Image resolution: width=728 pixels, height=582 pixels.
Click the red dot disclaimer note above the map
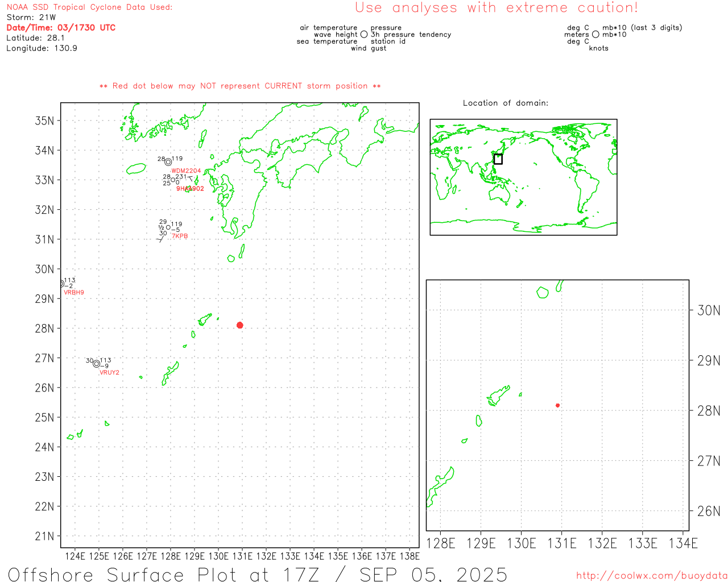coord(240,86)
